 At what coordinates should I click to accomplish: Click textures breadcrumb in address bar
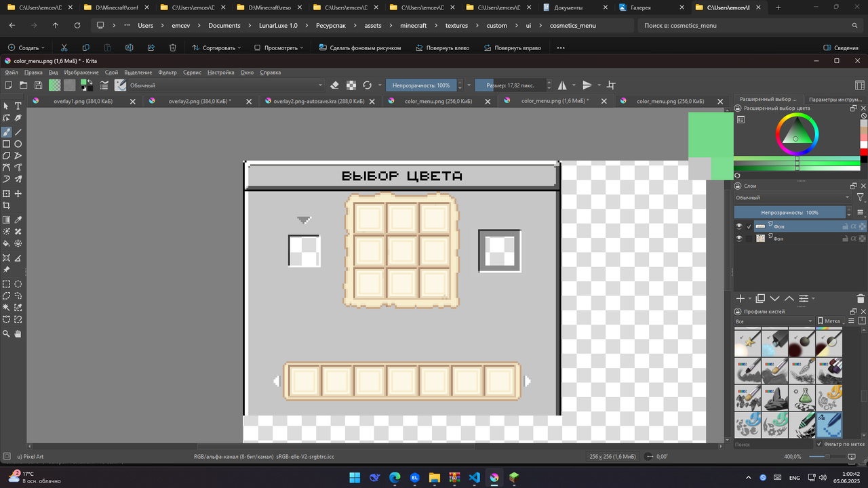pos(456,25)
